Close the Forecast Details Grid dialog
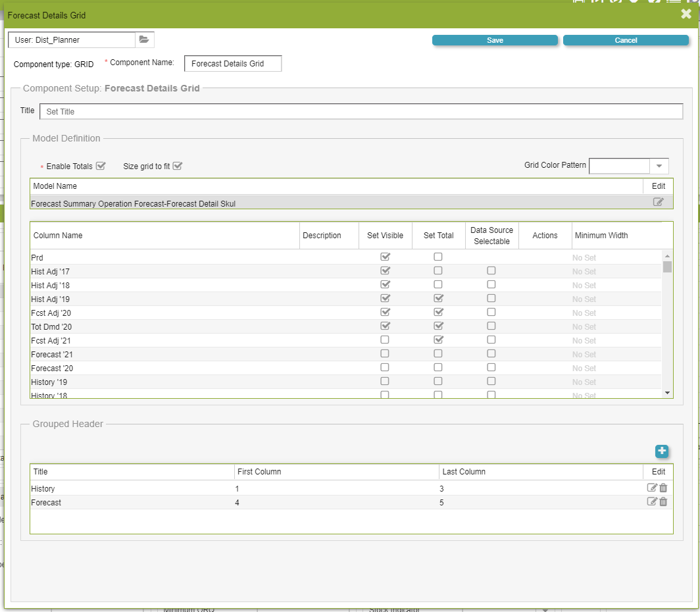700x612 pixels. tap(686, 14)
